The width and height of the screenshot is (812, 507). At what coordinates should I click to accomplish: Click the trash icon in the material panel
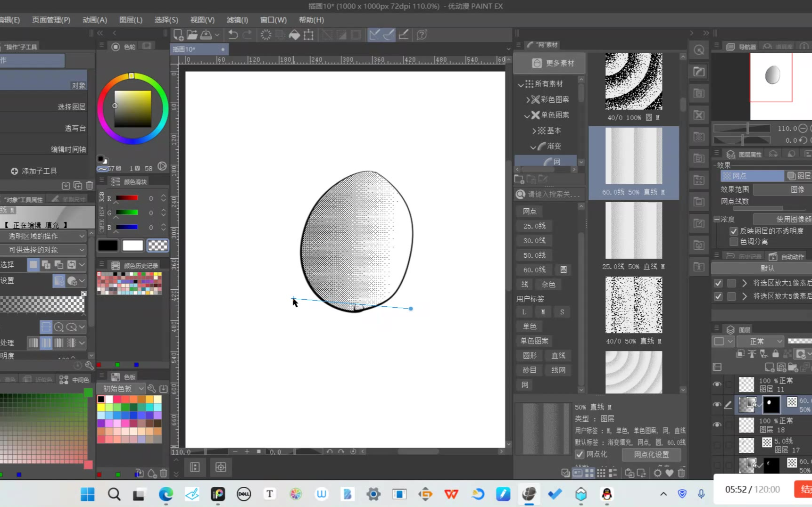(681, 473)
